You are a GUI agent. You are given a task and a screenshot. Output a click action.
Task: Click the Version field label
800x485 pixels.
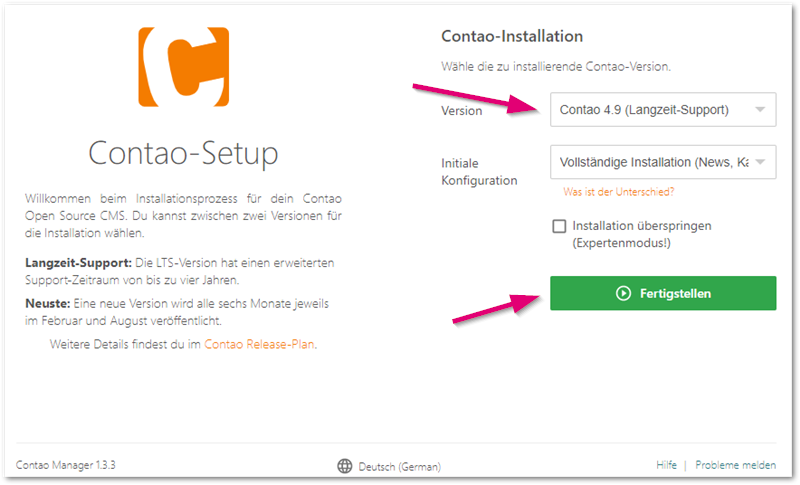tap(461, 111)
